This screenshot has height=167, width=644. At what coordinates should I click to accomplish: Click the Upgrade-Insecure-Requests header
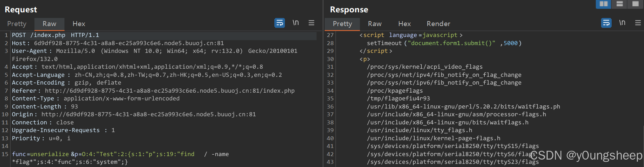coord(63,130)
